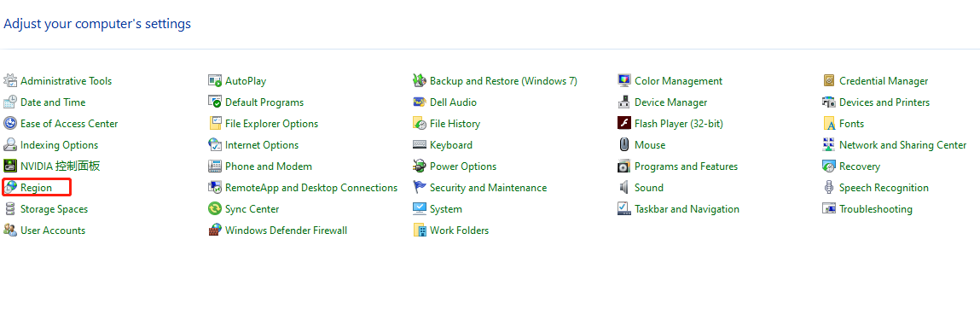Click the Storage Spaces icon
Viewport: 980px width, 327px height.
(x=10, y=209)
